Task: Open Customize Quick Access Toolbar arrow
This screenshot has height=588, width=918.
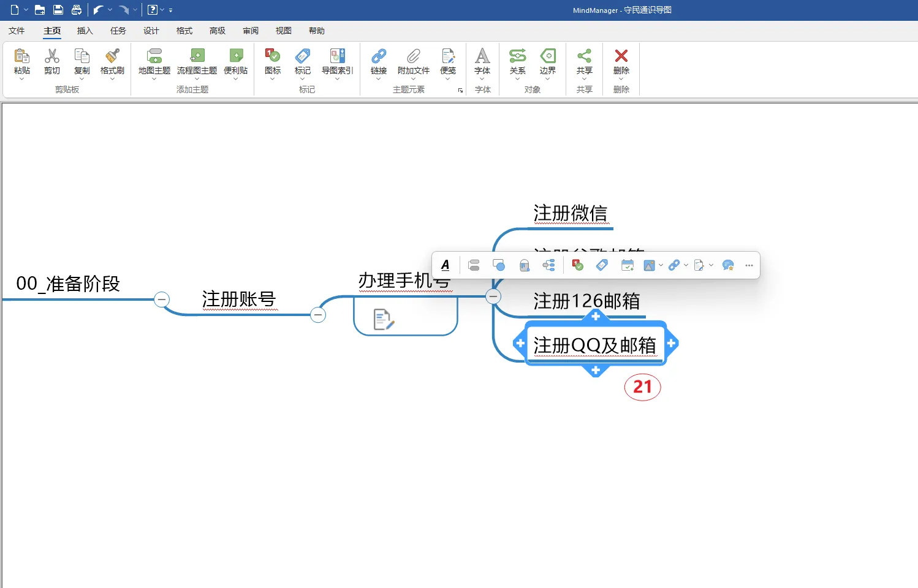Action: coord(171,10)
